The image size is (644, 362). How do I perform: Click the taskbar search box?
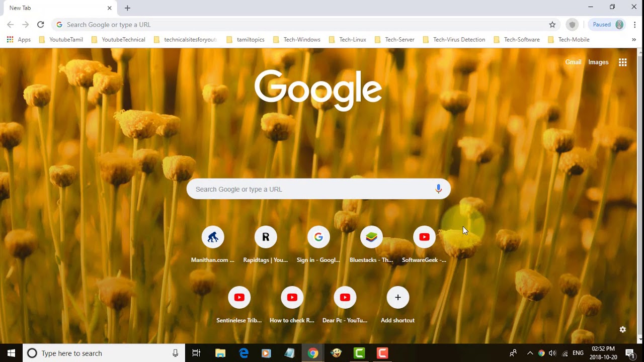click(x=104, y=353)
